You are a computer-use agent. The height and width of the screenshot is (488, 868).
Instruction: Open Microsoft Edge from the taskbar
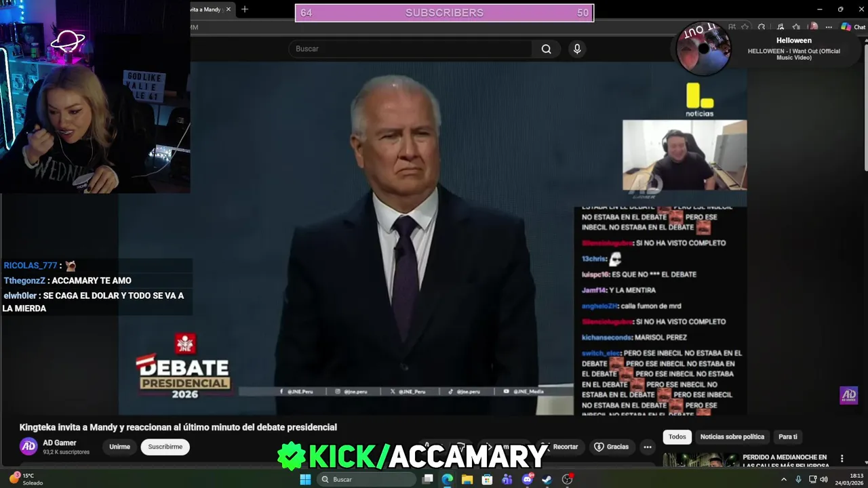pos(448,479)
